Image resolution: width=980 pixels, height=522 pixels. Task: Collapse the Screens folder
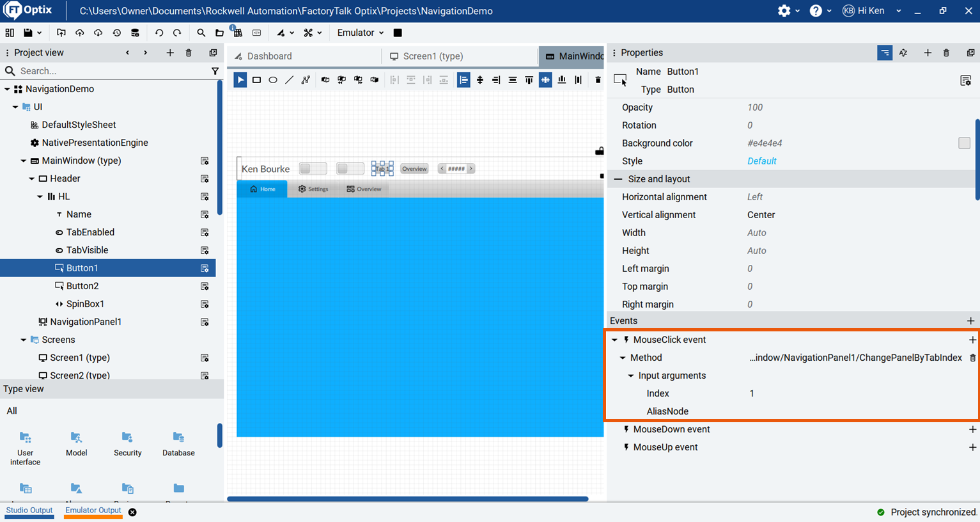click(x=24, y=340)
